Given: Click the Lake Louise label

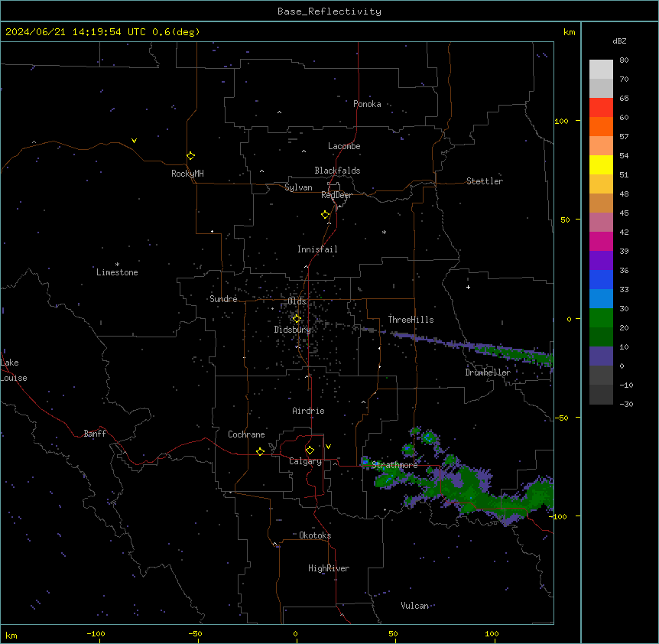Looking at the screenshot, I should (x=14, y=370).
